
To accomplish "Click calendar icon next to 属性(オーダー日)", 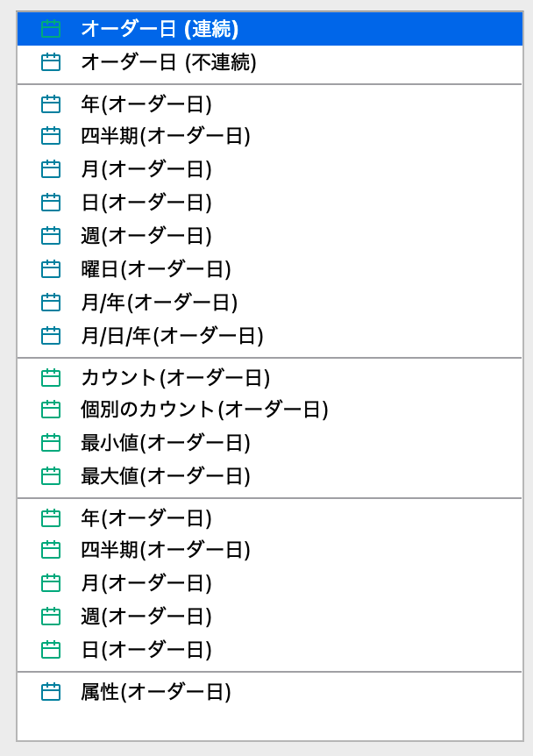I will [x=51, y=692].
